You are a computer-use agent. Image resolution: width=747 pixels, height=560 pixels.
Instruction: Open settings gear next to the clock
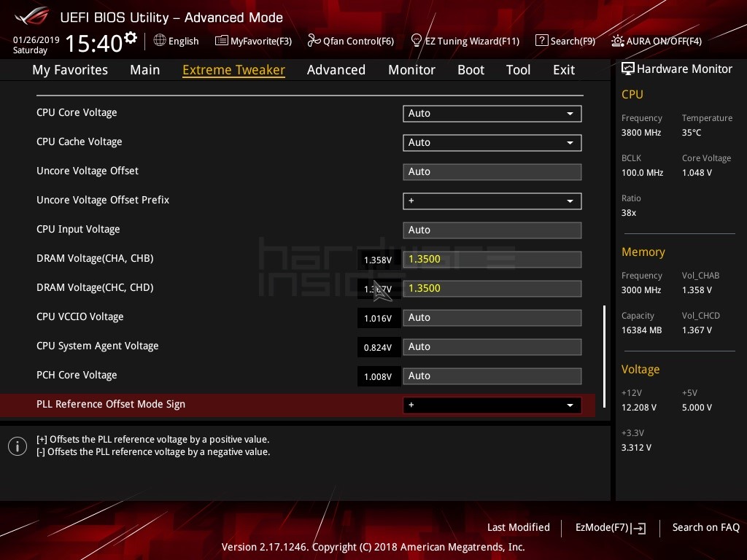(x=131, y=38)
